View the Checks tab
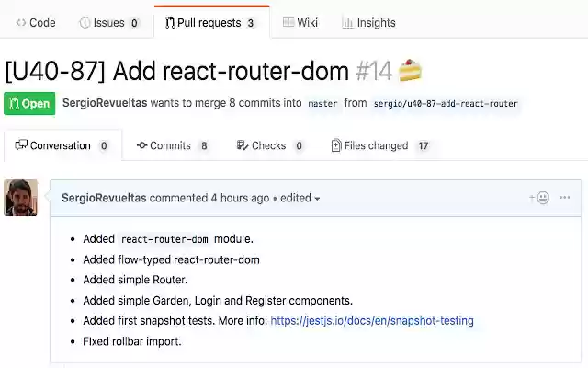Viewport: 588px width, 368px height. click(x=270, y=145)
